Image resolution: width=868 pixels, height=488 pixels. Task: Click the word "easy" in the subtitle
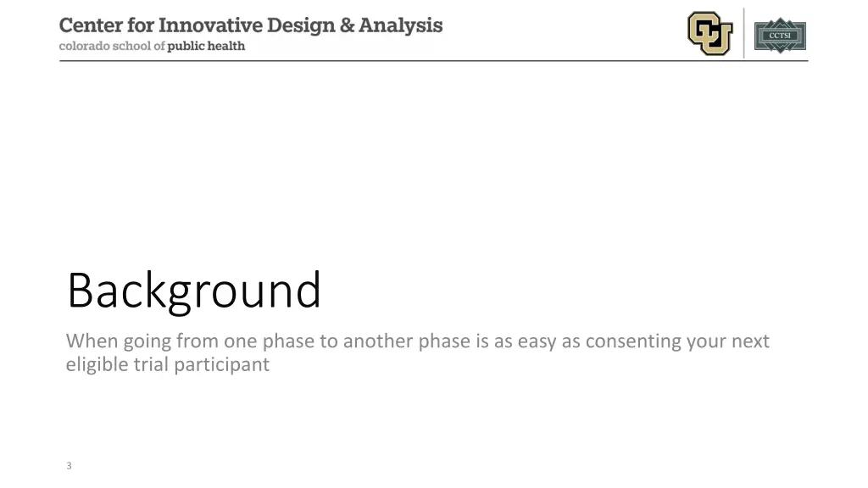click(537, 342)
